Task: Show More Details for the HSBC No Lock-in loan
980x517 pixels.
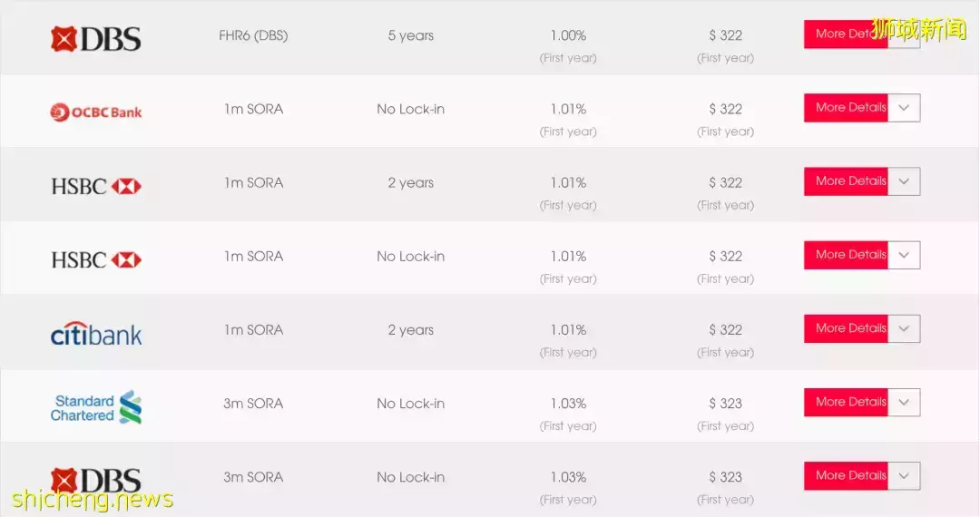Action: point(846,255)
